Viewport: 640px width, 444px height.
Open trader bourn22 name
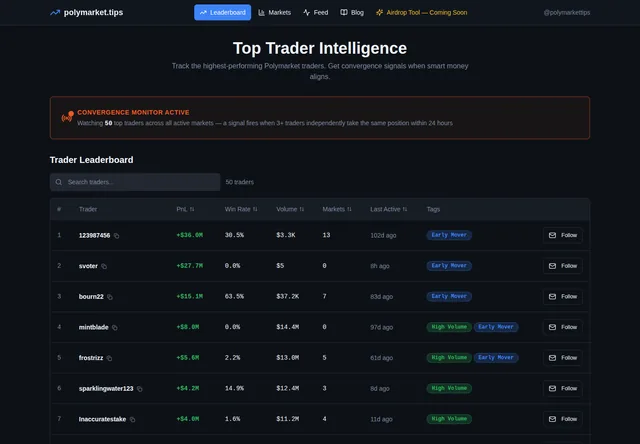click(91, 297)
